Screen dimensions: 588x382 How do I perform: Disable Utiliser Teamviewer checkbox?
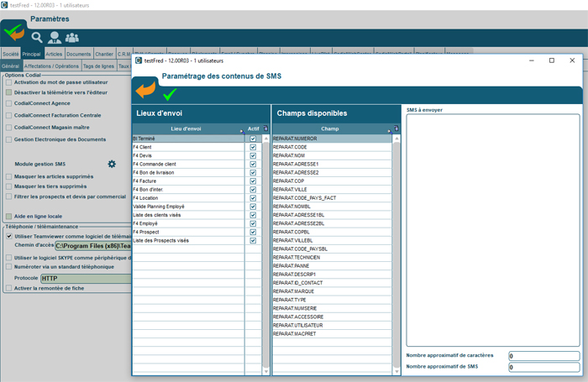pos(9,236)
